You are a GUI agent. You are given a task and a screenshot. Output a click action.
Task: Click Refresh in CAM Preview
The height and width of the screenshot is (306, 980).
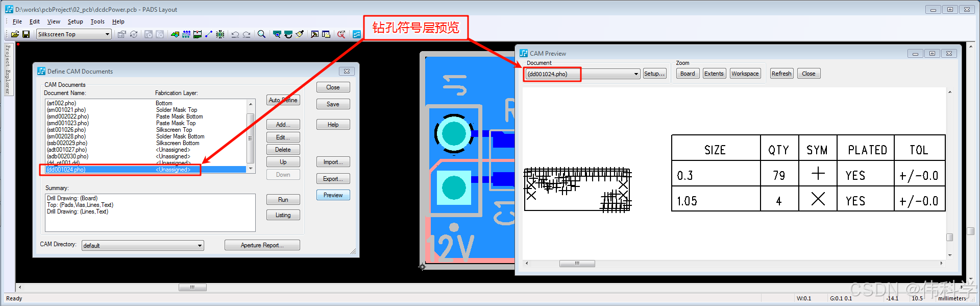point(781,74)
